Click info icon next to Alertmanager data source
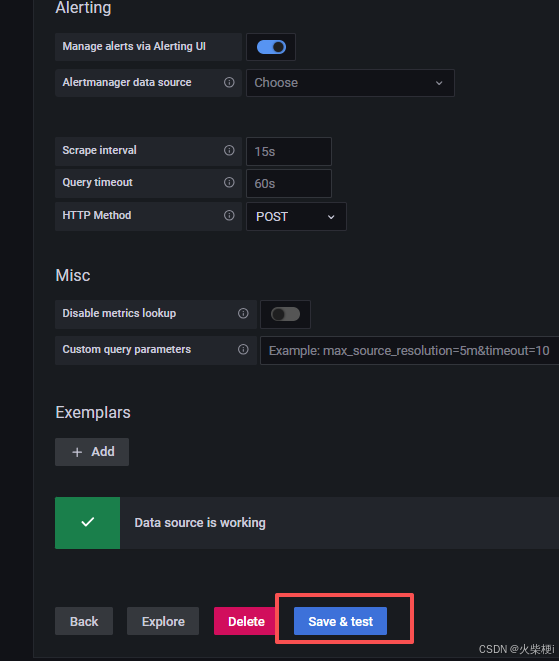This screenshot has height=661, width=559. [x=229, y=82]
